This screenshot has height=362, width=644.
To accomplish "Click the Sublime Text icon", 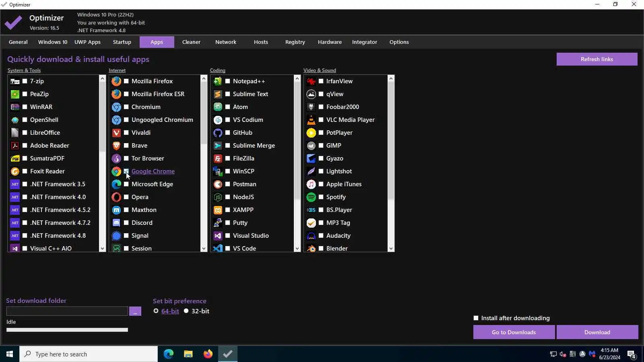I will (218, 94).
